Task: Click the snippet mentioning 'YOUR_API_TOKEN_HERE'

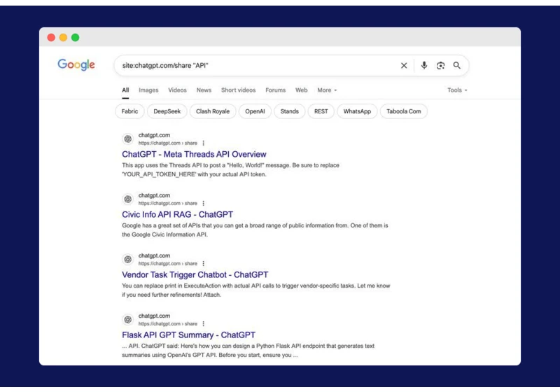Action: [231, 170]
